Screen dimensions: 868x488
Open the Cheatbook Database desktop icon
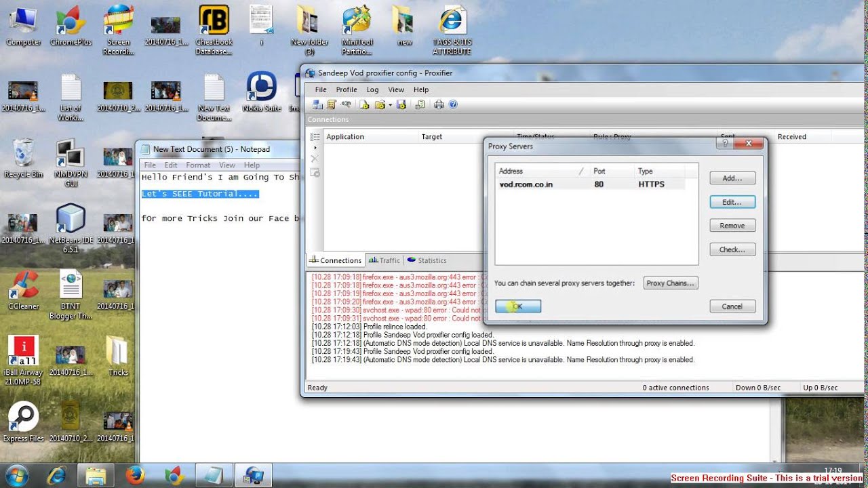(214, 30)
